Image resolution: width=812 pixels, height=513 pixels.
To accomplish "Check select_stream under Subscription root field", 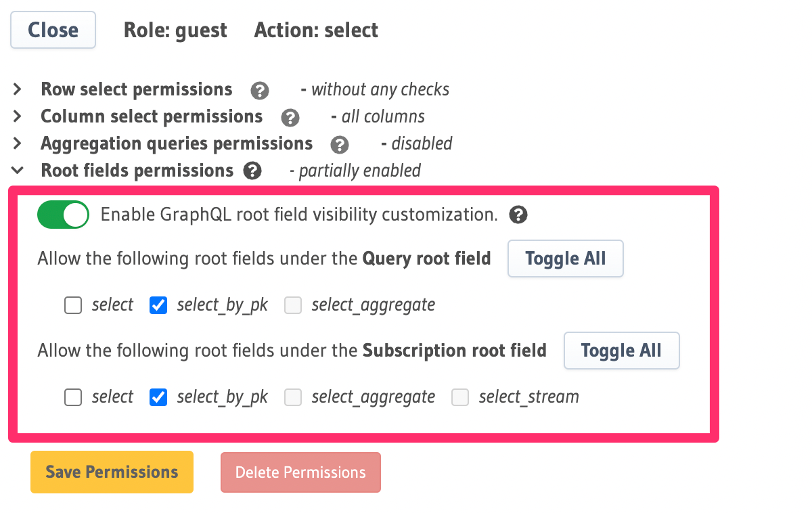I will coord(460,397).
